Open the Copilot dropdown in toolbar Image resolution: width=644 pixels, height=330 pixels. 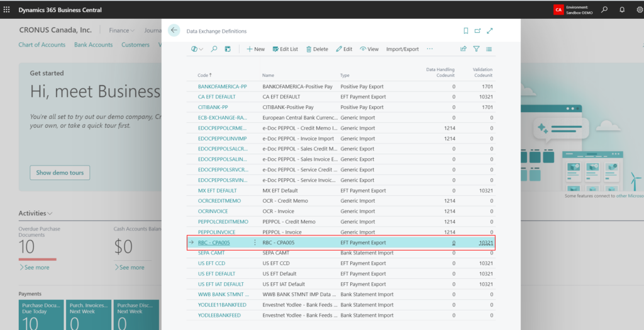point(197,49)
